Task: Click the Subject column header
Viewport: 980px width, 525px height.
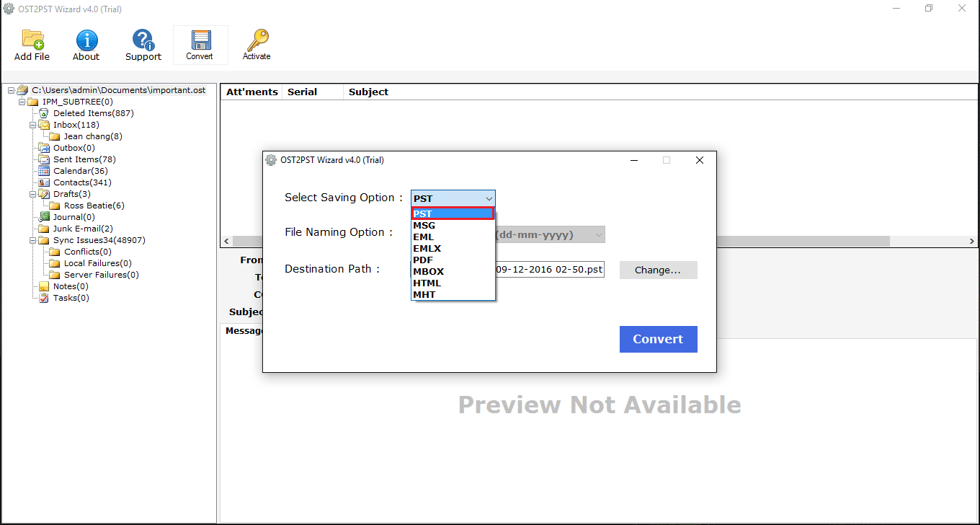Action: point(368,92)
